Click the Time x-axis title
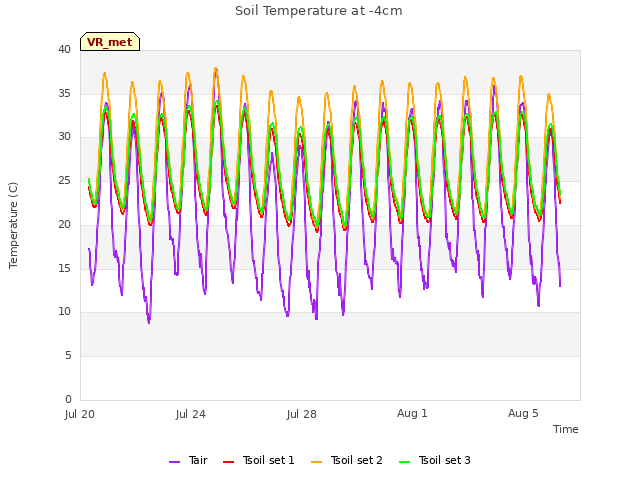 [x=566, y=429]
